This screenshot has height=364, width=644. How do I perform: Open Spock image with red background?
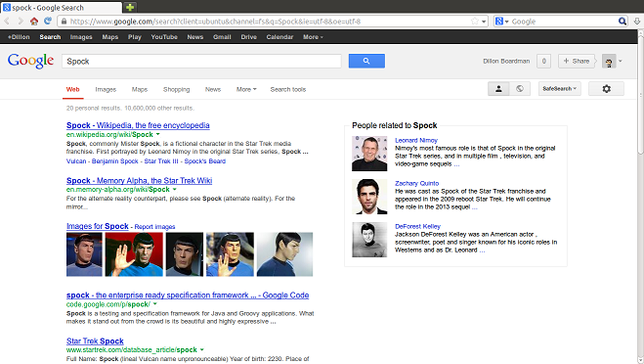134,254
